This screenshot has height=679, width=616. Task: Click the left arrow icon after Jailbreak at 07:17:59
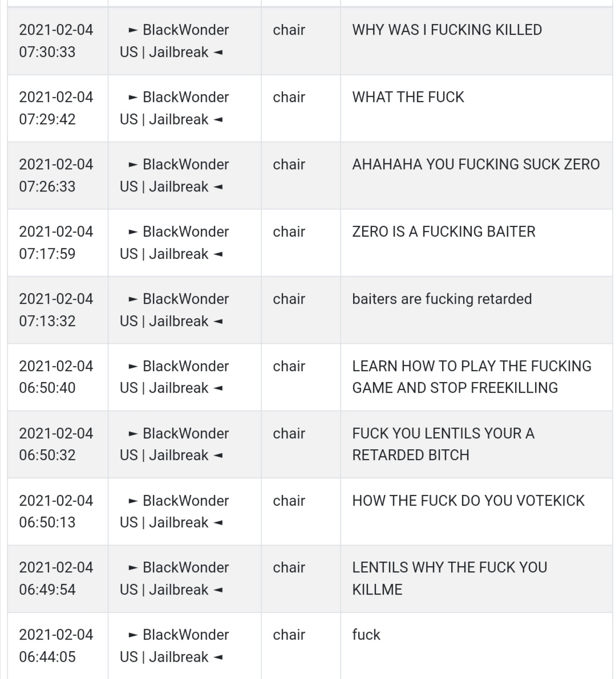tap(218, 254)
